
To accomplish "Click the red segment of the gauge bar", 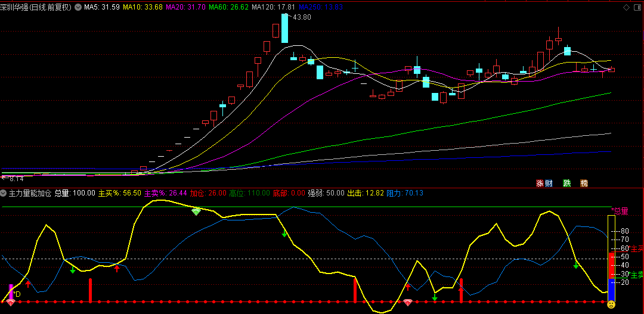I will pos(611,265).
